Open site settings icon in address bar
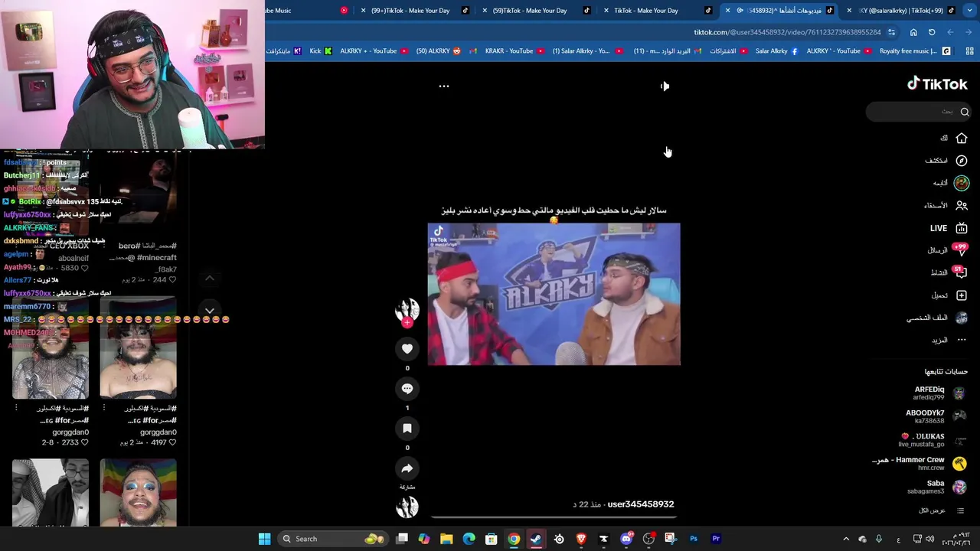 [x=891, y=32]
